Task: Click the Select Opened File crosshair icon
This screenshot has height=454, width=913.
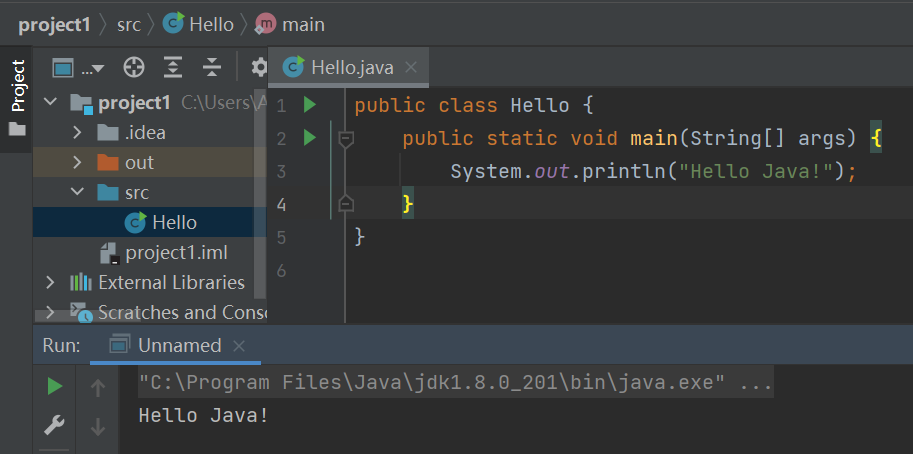Action: click(x=134, y=67)
